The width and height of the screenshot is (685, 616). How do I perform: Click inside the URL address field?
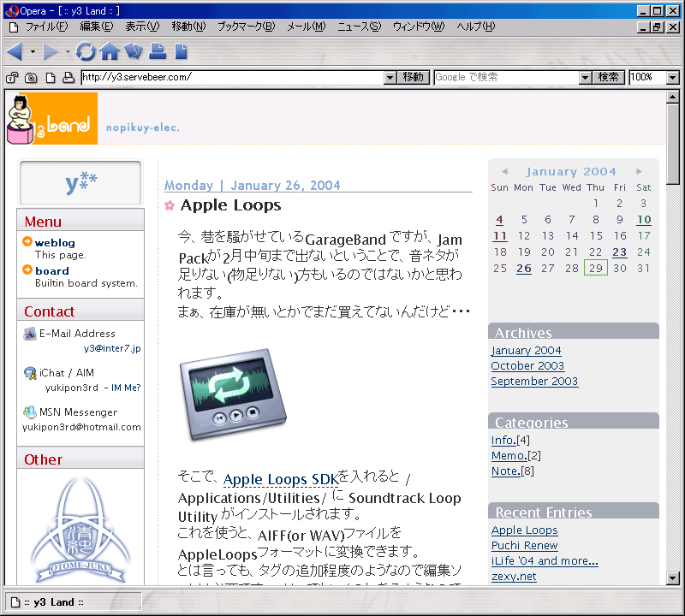(x=232, y=78)
